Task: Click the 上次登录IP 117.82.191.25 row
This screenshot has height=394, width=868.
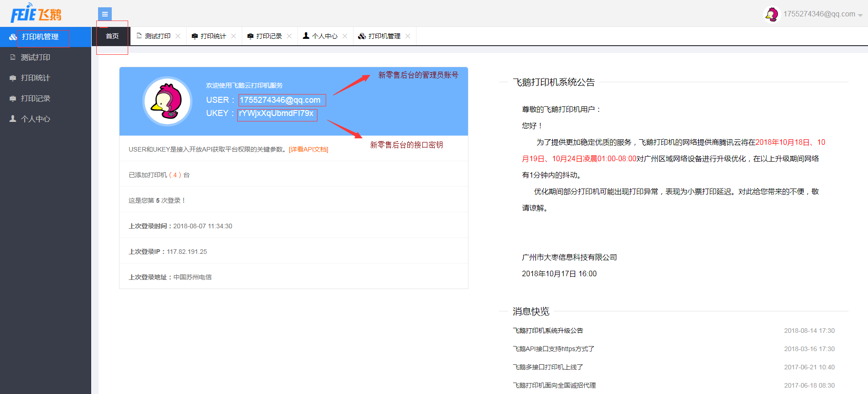Action: [x=294, y=252]
